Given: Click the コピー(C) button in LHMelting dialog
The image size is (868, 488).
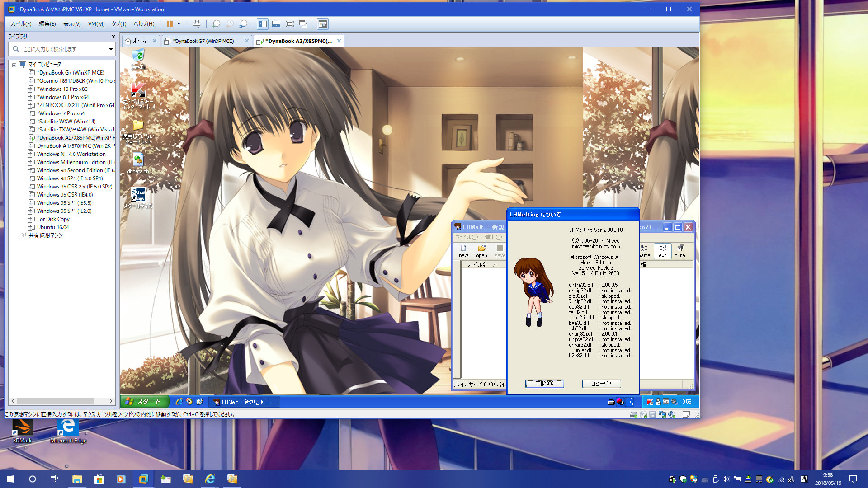Looking at the screenshot, I should pos(601,384).
